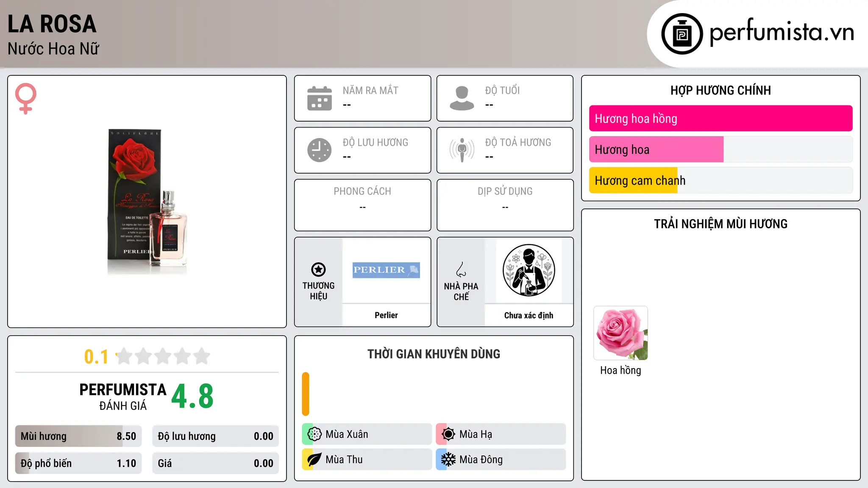This screenshot has width=868, height=488.
Task: Click the LA ROSA title text
Action: tap(52, 24)
